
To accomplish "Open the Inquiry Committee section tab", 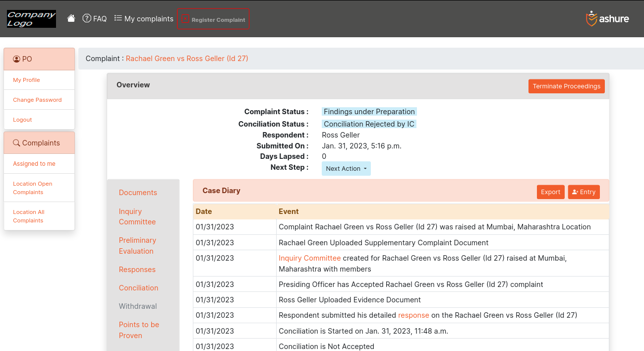I will coord(137,216).
